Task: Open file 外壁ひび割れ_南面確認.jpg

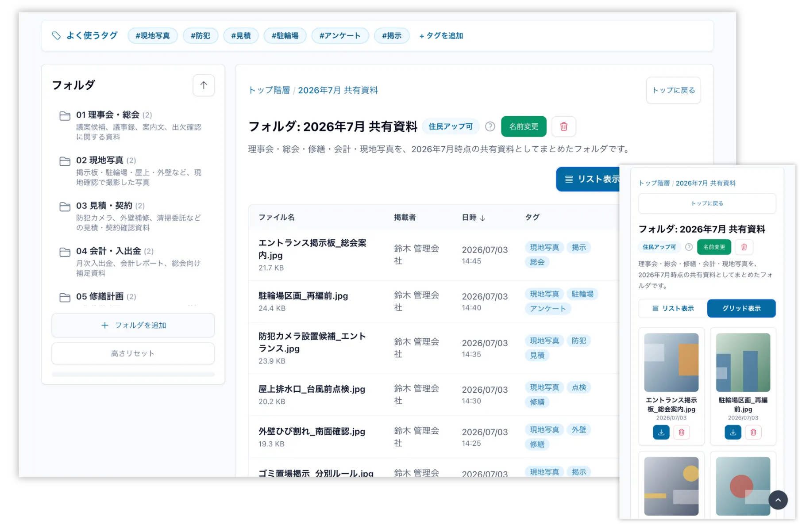Action: pos(312,432)
